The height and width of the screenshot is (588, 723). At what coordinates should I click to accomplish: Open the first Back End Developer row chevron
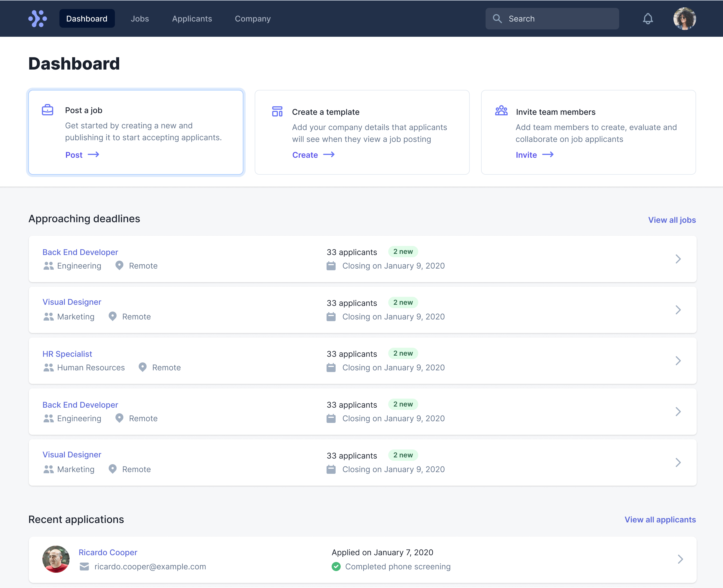[x=678, y=259]
